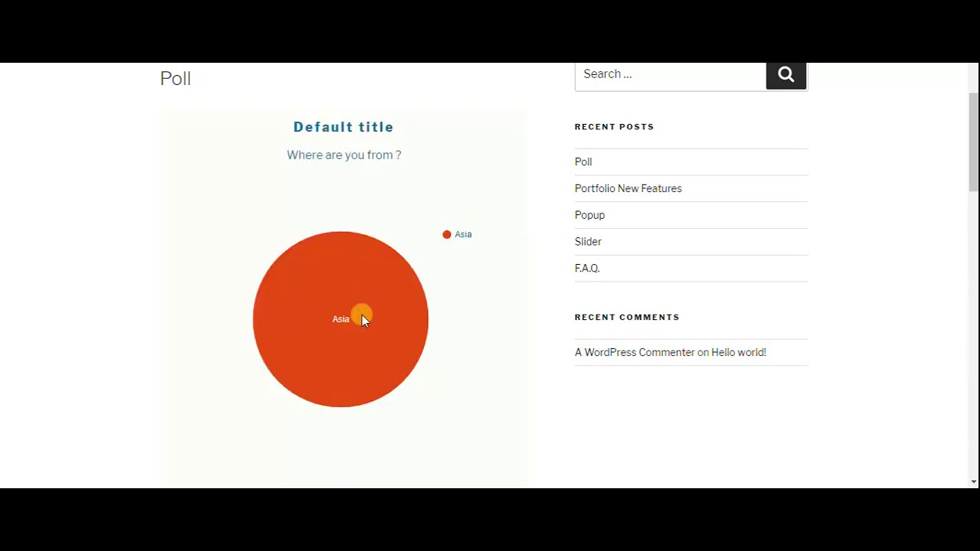Viewport: 980px width, 551px height.
Task: Click the search magnifier button
Action: pos(786,75)
